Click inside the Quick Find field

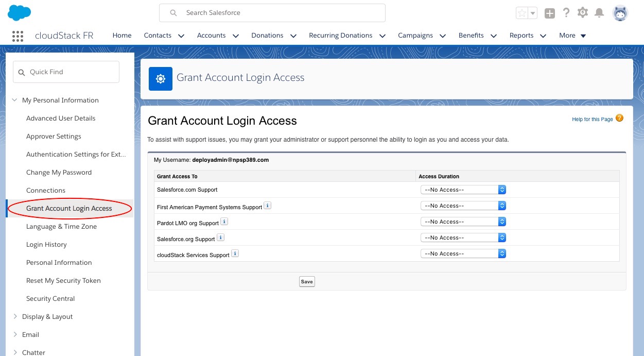(66, 72)
